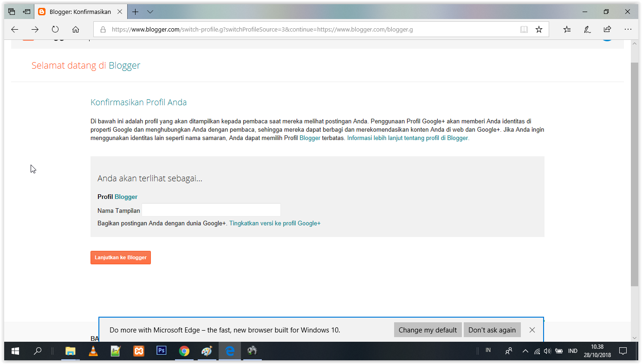Open the Action Center notifications icon

[623, 351]
